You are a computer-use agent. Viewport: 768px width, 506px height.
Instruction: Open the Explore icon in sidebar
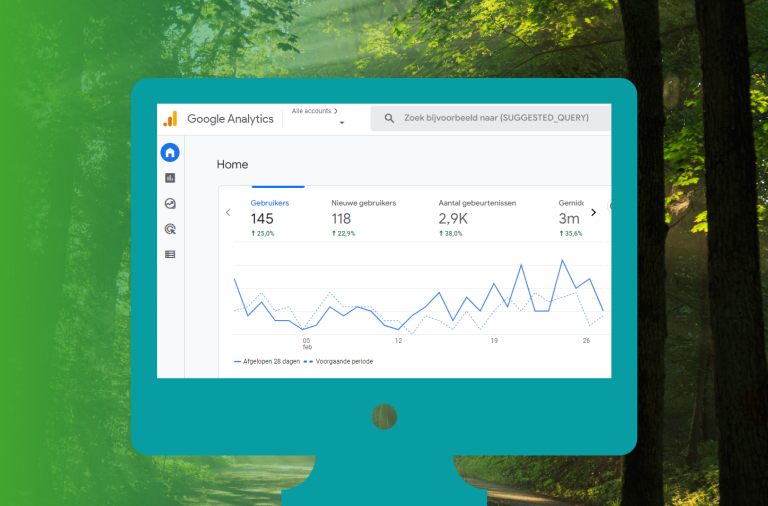click(170, 203)
